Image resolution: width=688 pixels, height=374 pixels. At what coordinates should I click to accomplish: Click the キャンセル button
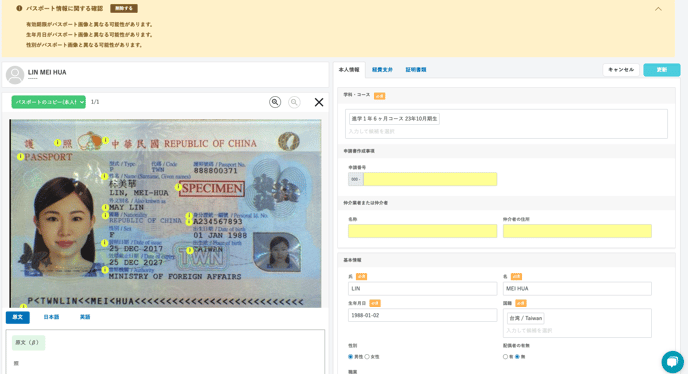coord(621,70)
